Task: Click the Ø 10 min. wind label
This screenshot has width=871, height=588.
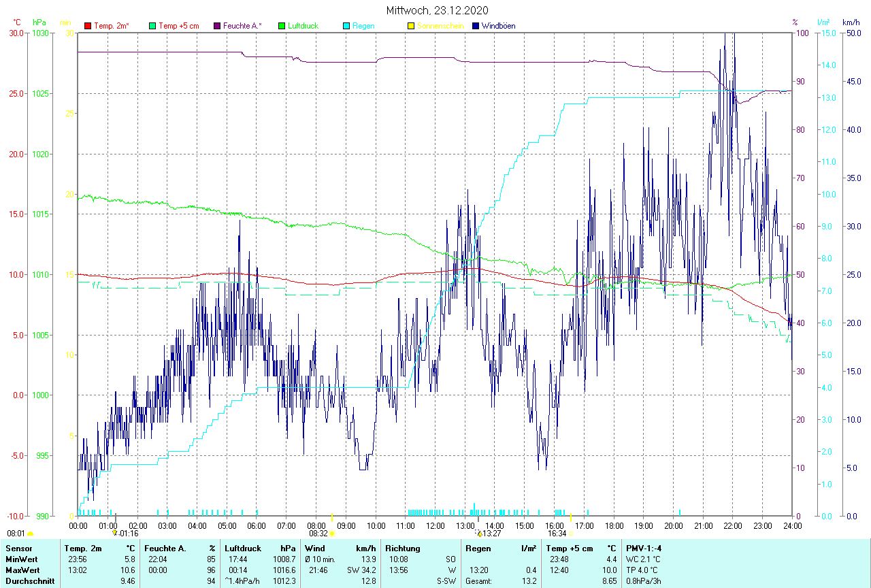Action: coord(321,559)
